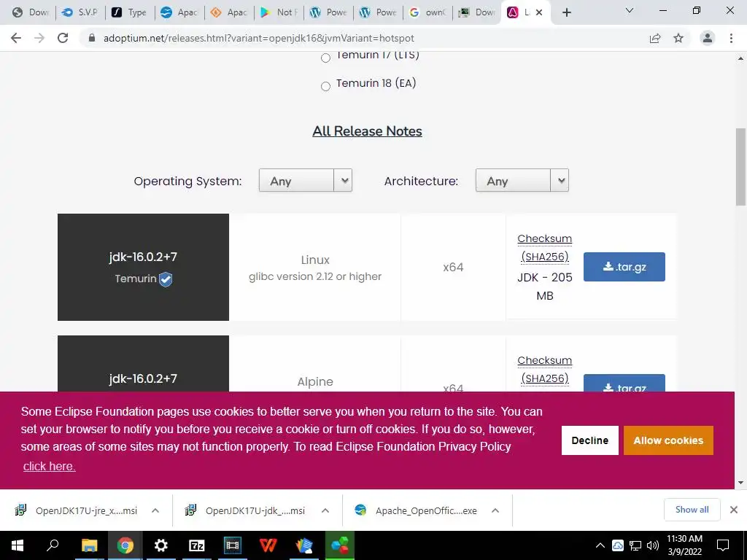Expand options for Apache_OpenOffice download
Screen dimensions: 747x560
click(x=495, y=510)
